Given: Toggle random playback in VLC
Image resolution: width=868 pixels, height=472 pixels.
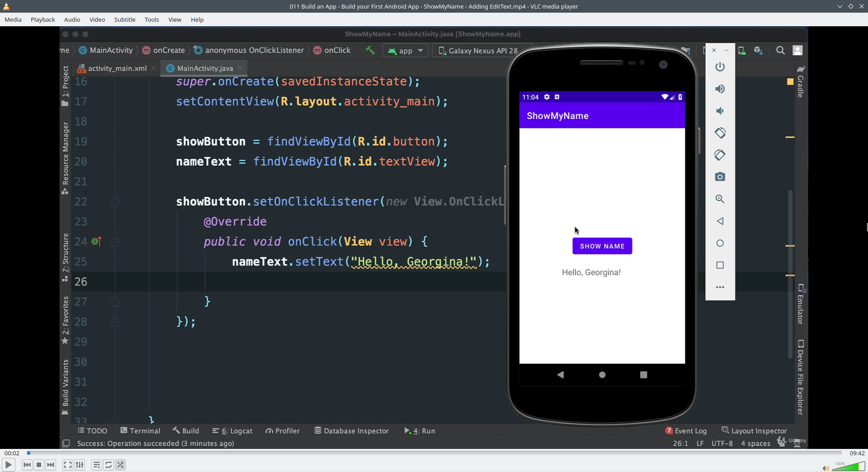Looking at the screenshot, I should [120, 465].
